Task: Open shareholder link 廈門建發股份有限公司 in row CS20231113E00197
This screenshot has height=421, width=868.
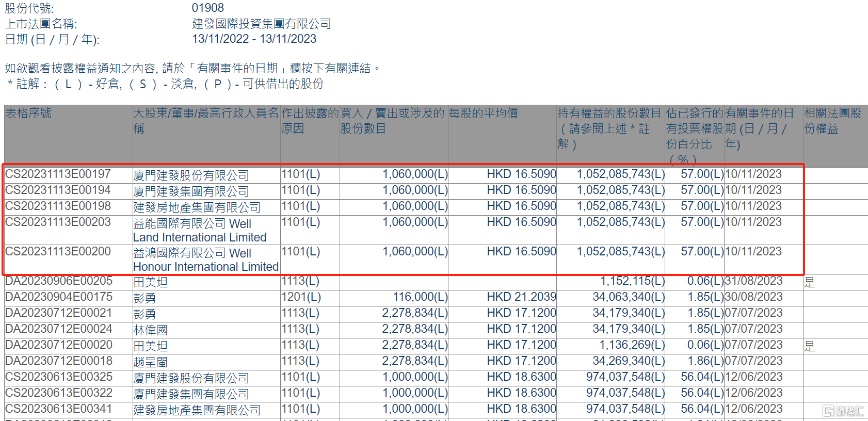Action: coord(191,175)
